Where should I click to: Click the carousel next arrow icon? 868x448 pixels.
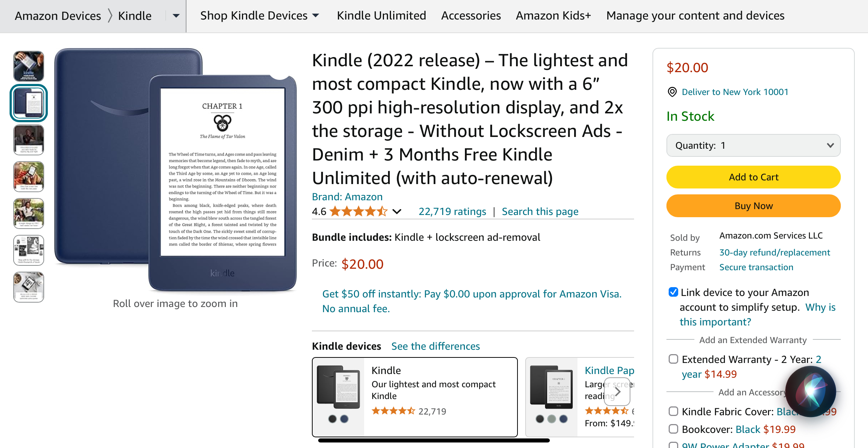618,392
